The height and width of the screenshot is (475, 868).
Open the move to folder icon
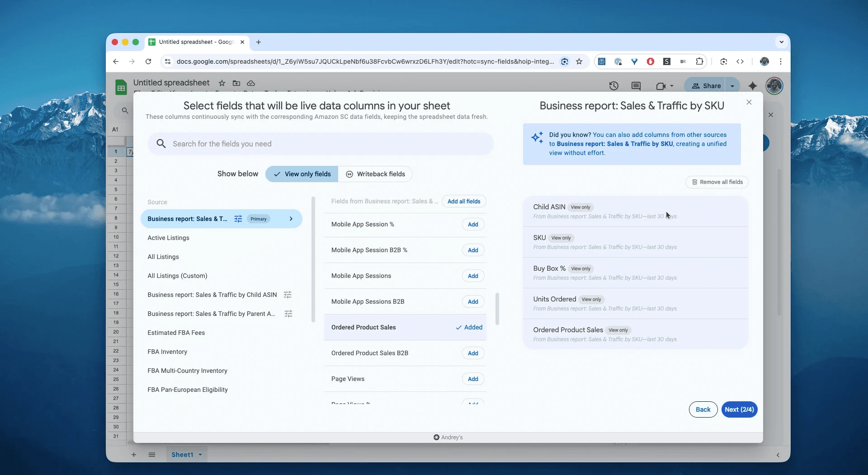click(x=236, y=83)
